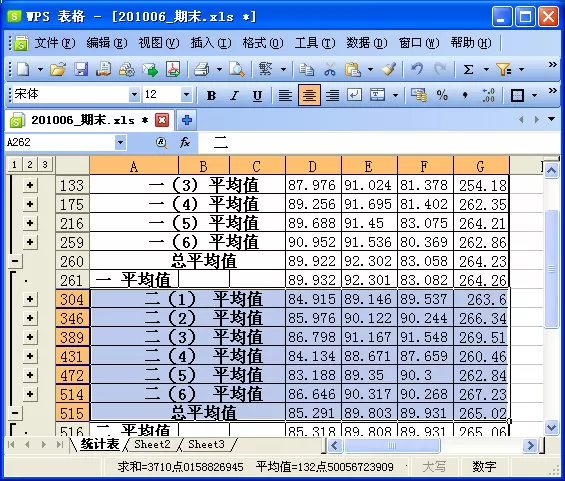
Task: Collapse outline group at row 515
Action: [15, 413]
